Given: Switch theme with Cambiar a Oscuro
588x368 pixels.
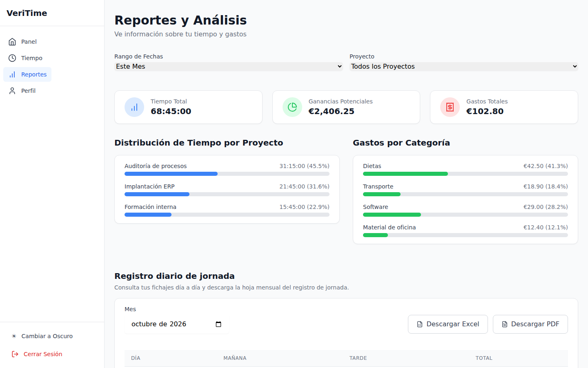Looking at the screenshot, I should pos(42,336).
